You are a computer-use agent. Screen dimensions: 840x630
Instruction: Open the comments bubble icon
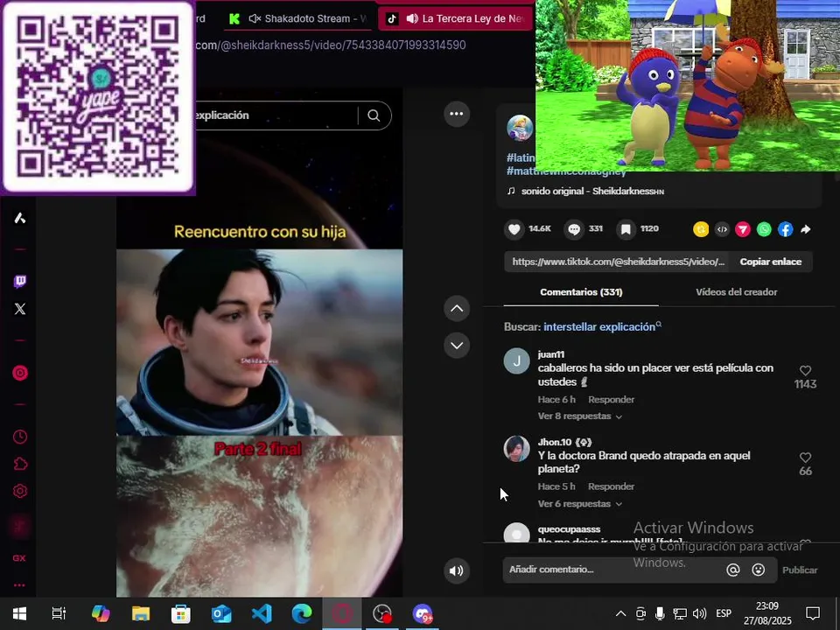[574, 229]
